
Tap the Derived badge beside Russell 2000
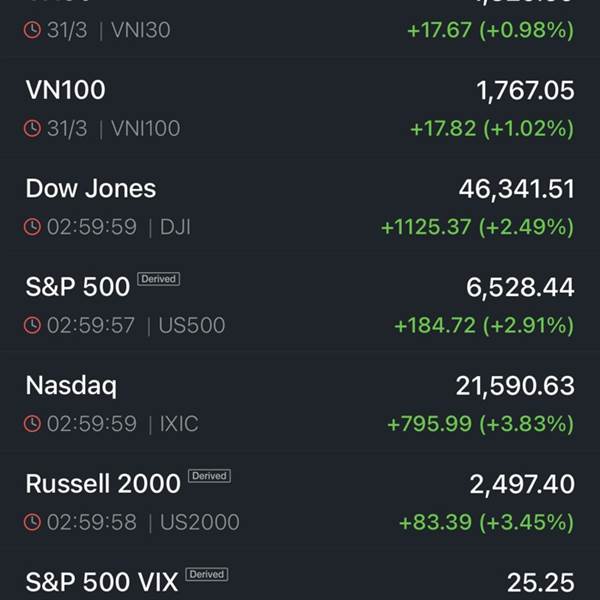coord(209,476)
